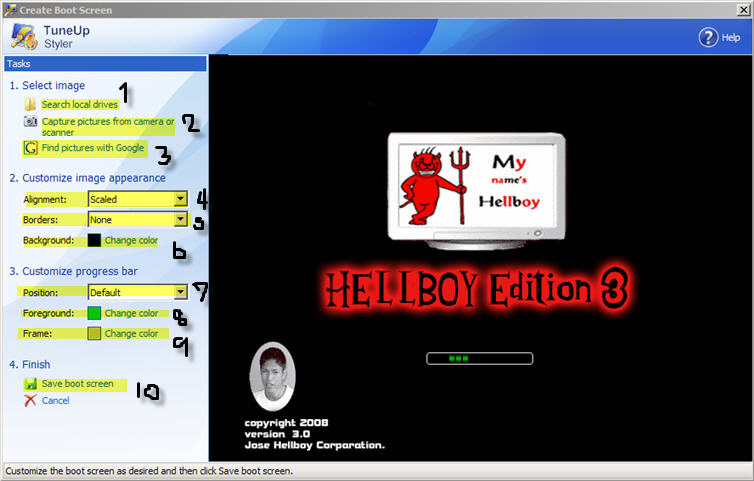Click the 'Alignment:' label
The height and width of the screenshot is (481, 754).
pyautogui.click(x=45, y=199)
